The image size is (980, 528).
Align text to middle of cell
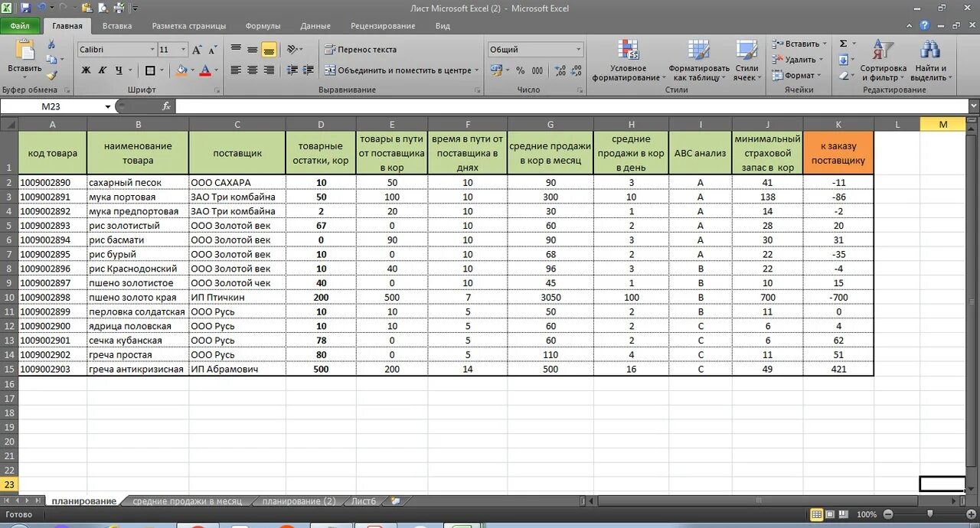[252, 50]
